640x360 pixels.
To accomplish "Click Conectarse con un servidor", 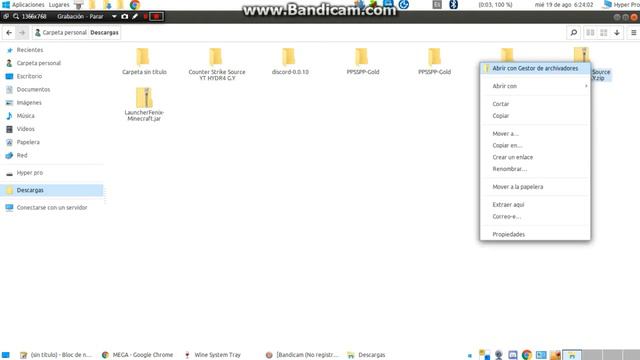I will click(x=52, y=207).
